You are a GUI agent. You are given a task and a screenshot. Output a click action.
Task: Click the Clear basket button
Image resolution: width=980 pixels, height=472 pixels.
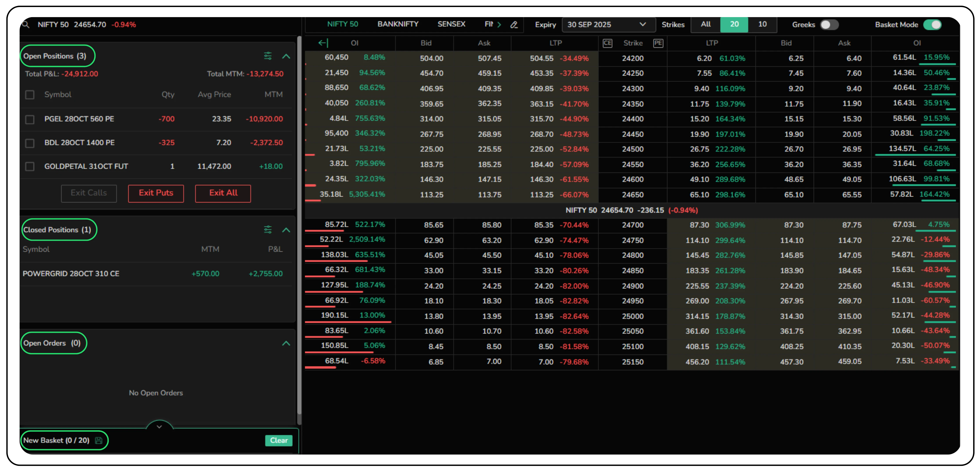click(x=279, y=440)
